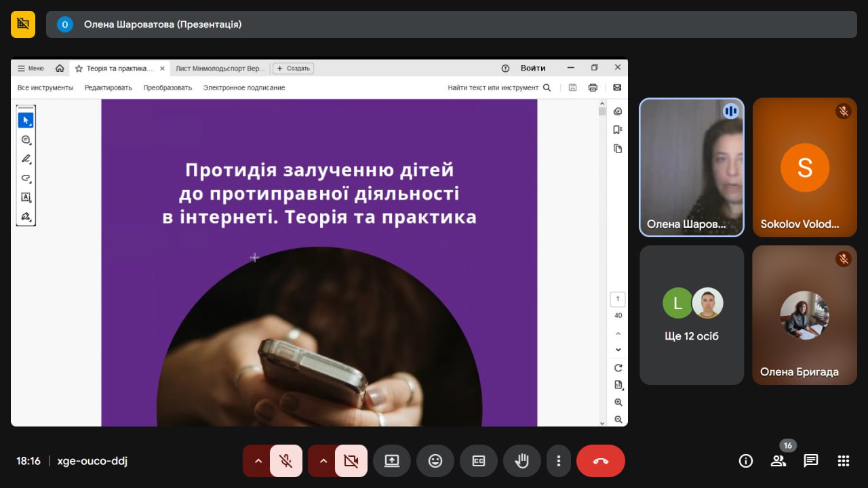Expand video settings arrow next to camera
This screenshot has height=488, width=868.
pos(323,461)
